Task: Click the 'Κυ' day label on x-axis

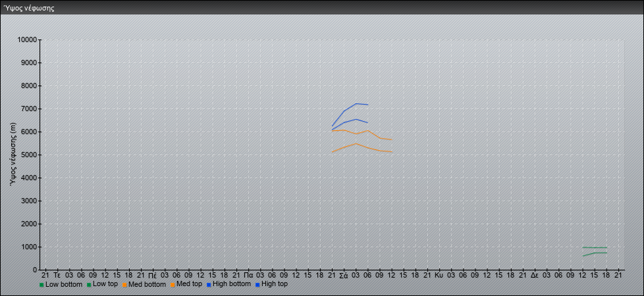Action: pyautogui.click(x=439, y=275)
